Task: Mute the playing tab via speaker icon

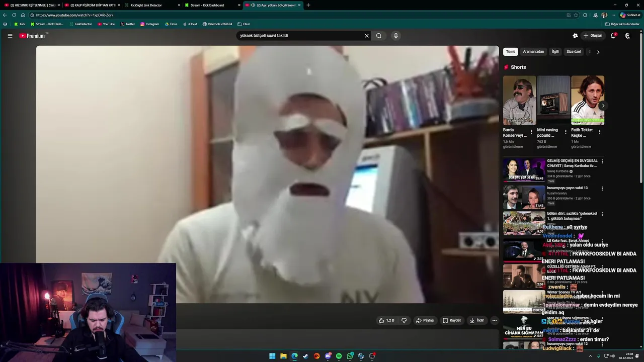Action: tap(253, 5)
